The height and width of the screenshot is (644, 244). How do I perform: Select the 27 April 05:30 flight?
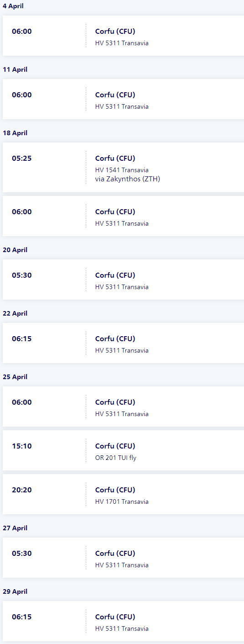(x=123, y=558)
